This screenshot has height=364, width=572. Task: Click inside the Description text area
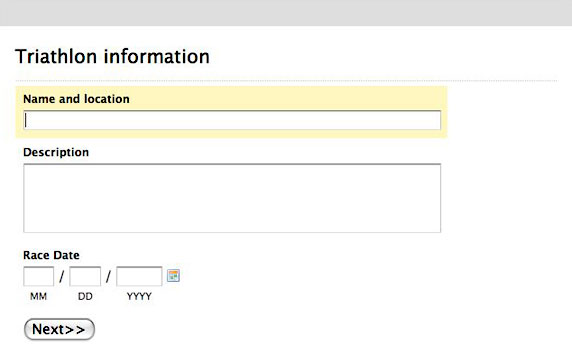[232, 198]
